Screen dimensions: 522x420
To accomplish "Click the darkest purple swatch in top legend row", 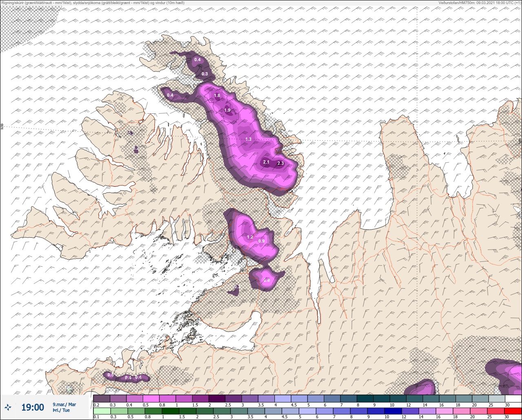I will 217,398.
